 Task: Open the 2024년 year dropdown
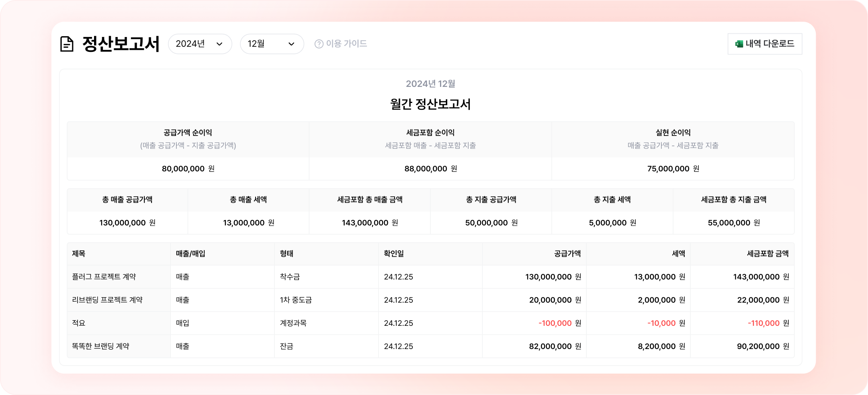click(x=200, y=44)
